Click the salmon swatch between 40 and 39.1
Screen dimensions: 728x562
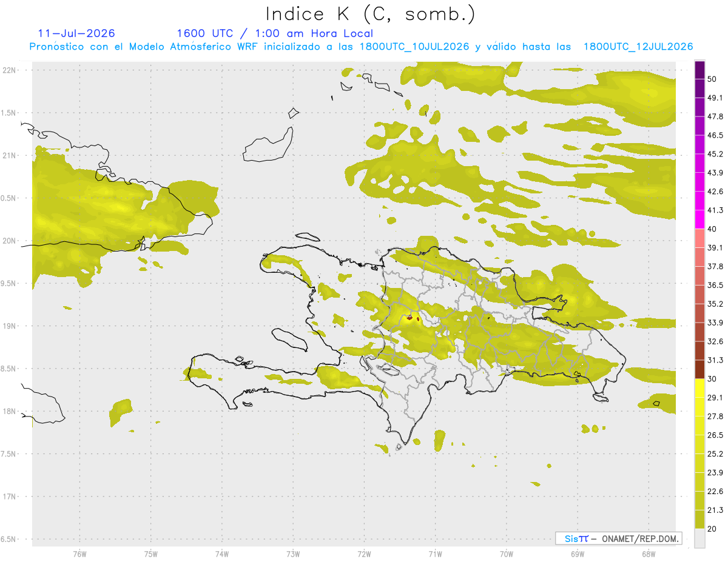699,238
